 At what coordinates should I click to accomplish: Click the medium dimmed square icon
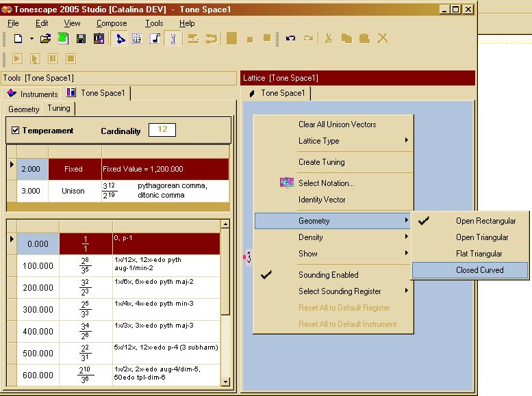click(x=267, y=38)
